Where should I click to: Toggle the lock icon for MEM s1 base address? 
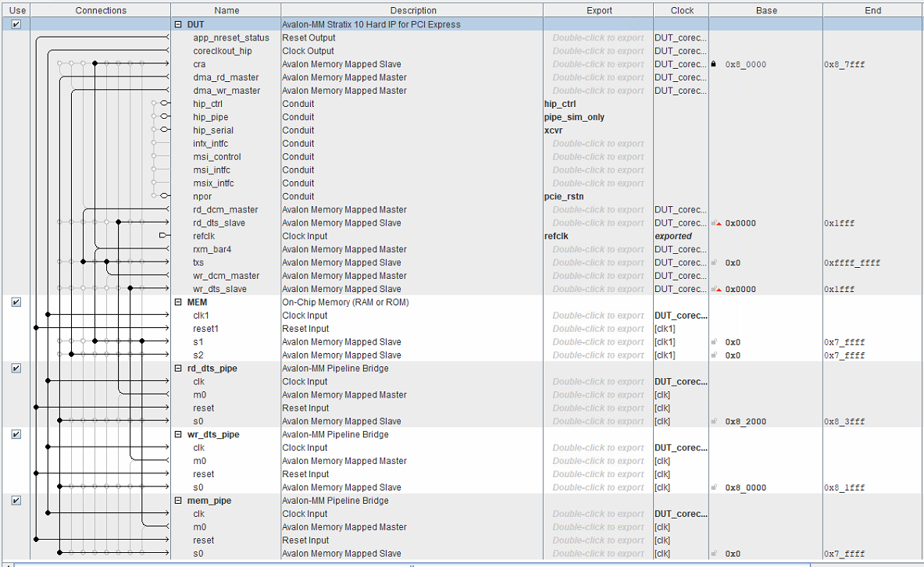pyautogui.click(x=714, y=342)
